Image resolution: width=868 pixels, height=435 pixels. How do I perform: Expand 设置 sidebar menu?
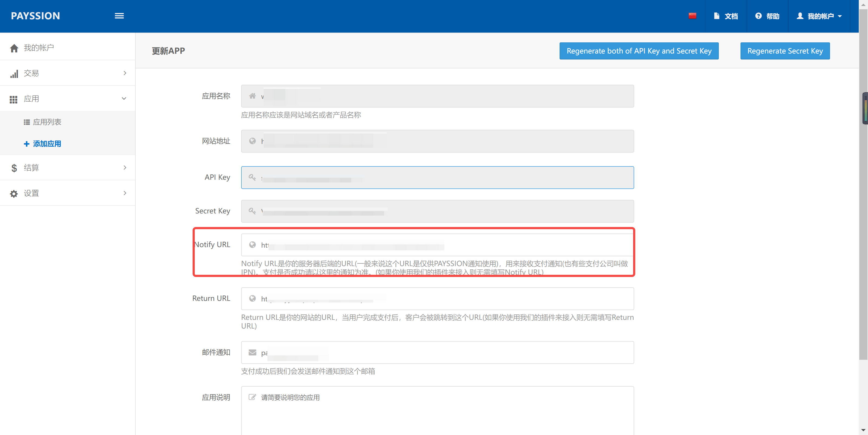click(67, 193)
